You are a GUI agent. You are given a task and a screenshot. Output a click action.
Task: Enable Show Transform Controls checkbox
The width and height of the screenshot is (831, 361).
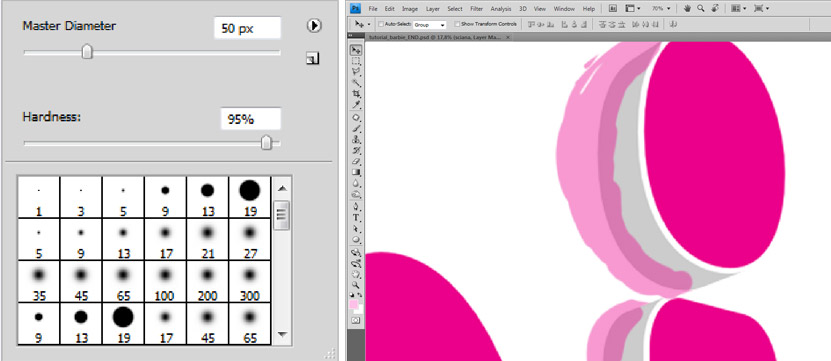click(457, 24)
